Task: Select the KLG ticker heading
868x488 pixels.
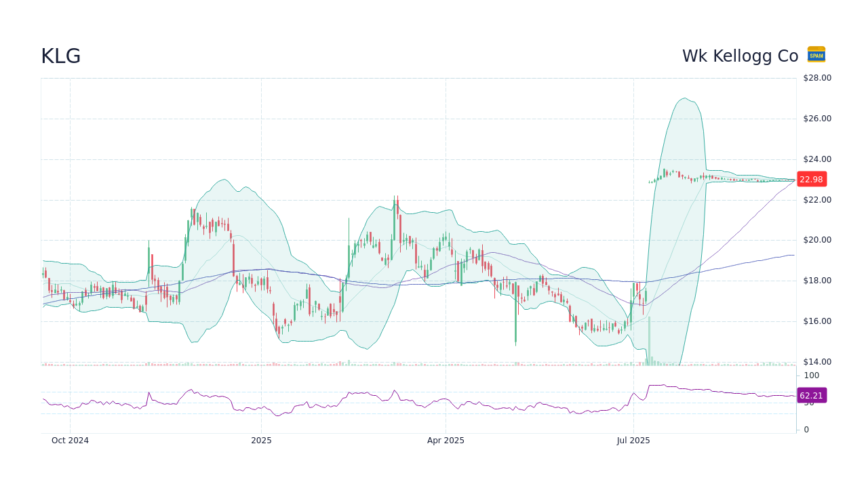Action: (60, 56)
